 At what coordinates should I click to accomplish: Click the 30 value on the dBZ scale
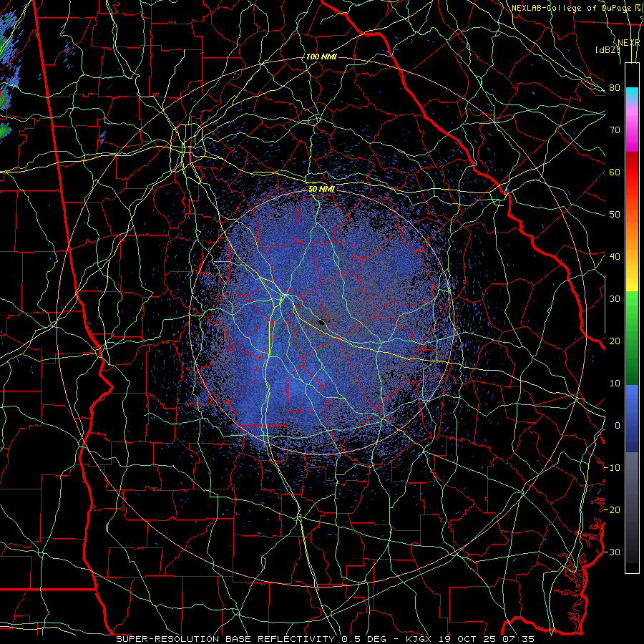click(x=615, y=299)
